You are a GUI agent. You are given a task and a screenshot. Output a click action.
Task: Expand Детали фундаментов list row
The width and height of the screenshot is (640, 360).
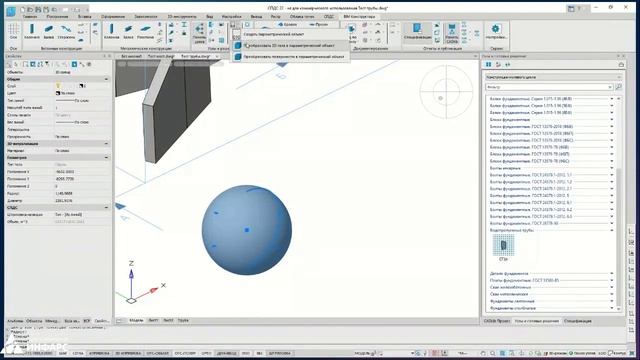pyautogui.click(x=551, y=273)
